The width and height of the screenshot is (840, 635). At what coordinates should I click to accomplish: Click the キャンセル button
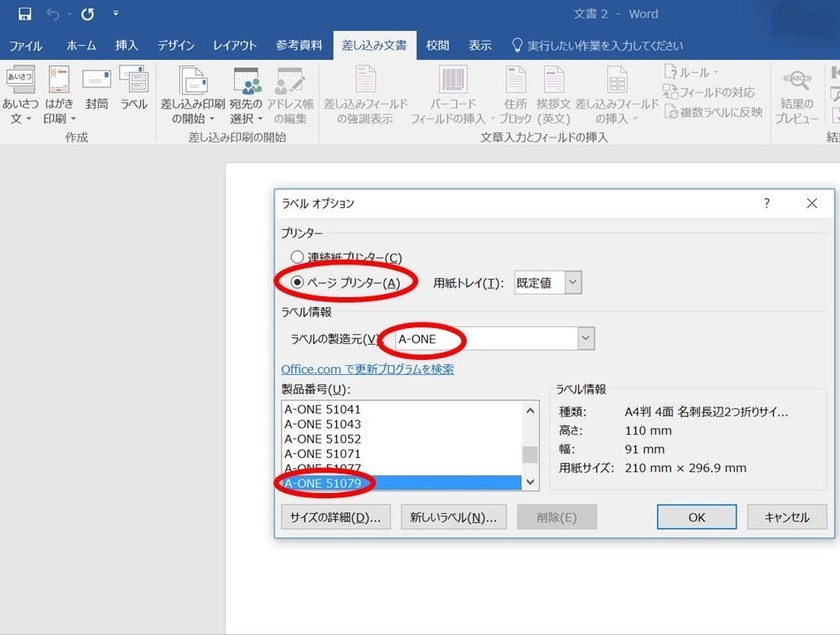pyautogui.click(x=787, y=517)
